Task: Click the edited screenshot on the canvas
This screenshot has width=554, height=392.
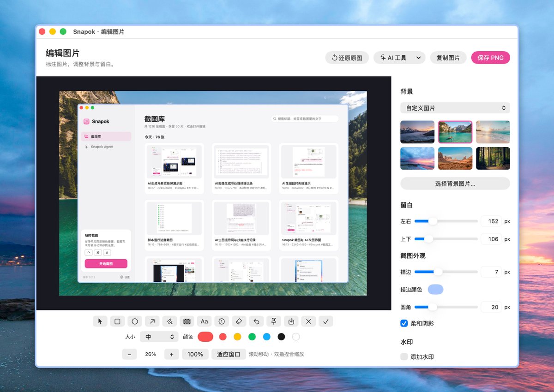Action: click(213, 193)
